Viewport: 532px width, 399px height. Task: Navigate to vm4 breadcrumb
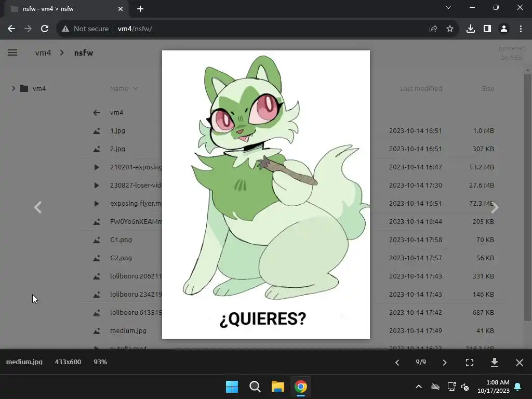pyautogui.click(x=43, y=53)
